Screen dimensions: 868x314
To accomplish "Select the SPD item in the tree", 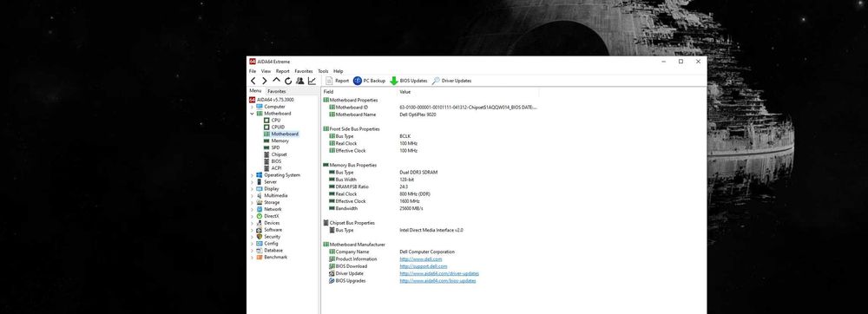I will tap(275, 147).
